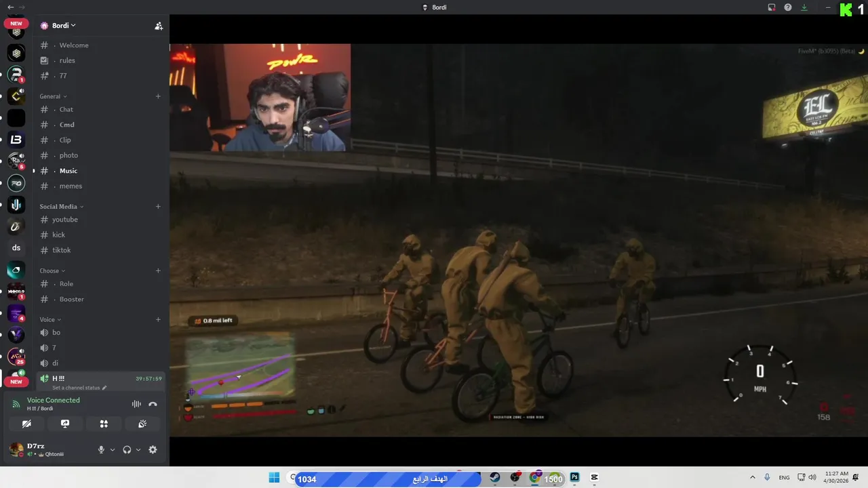This screenshot has width=868, height=488.
Task: Add a channel to the Choose category
Action: click(158, 270)
